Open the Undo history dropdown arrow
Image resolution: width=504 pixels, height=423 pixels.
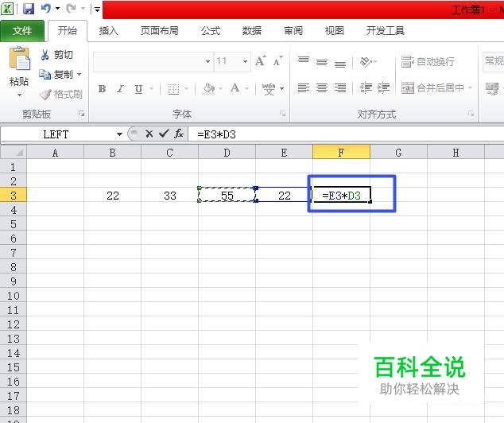click(57, 9)
